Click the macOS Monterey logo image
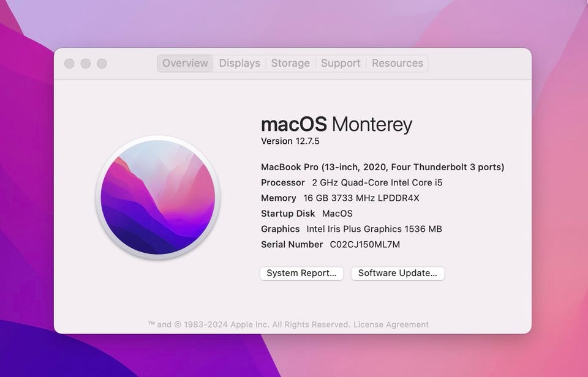Image resolution: width=588 pixels, height=377 pixels. (x=158, y=197)
